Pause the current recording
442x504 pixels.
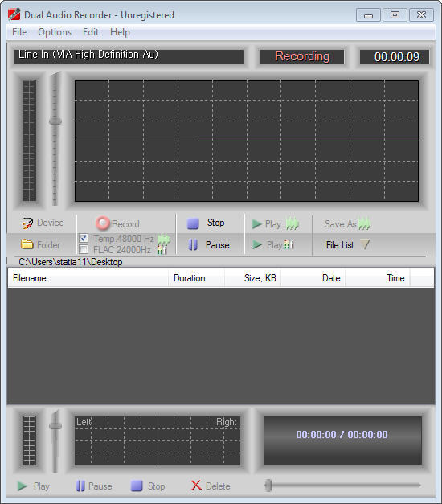(193, 245)
